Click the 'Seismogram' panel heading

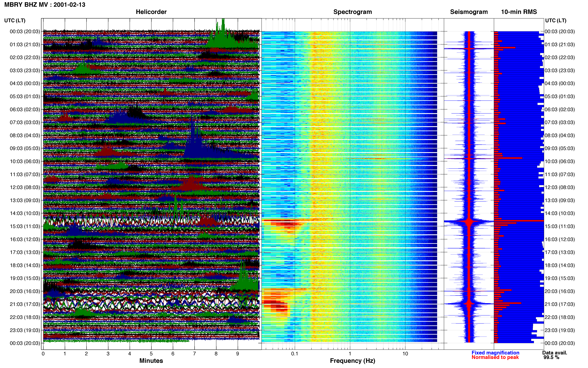(x=469, y=12)
